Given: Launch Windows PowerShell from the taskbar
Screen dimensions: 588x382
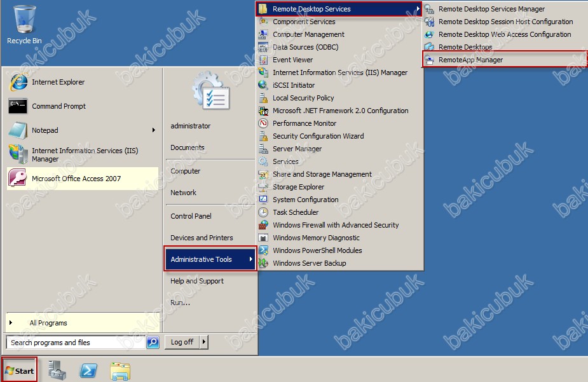Looking at the screenshot, I should pyautogui.click(x=88, y=371).
